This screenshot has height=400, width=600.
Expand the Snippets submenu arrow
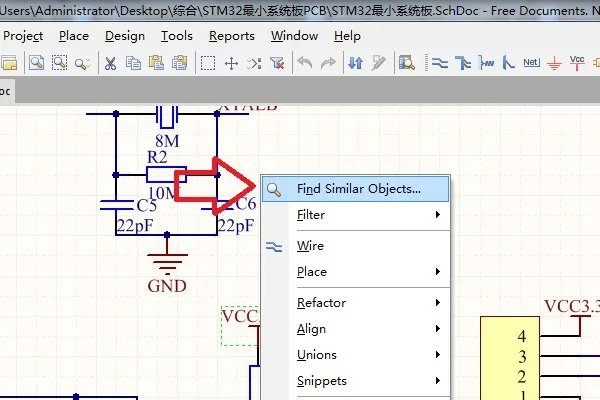[438, 381]
